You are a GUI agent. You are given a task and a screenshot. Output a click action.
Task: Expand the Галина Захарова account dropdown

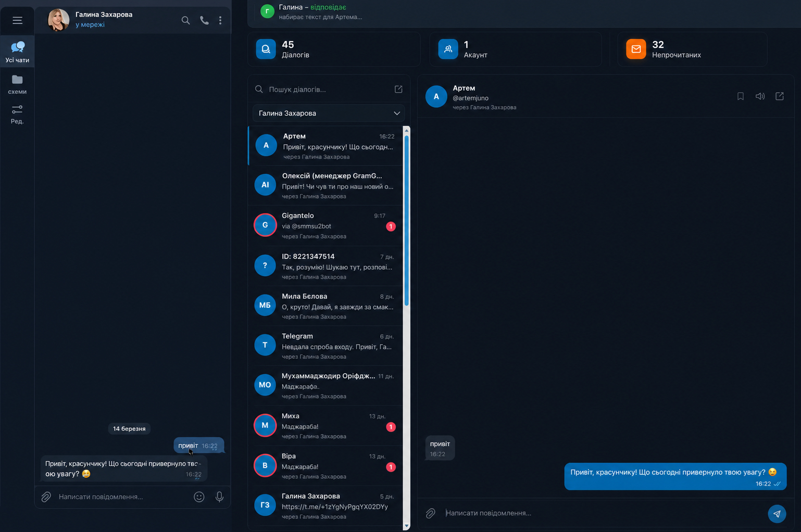pyautogui.click(x=329, y=113)
